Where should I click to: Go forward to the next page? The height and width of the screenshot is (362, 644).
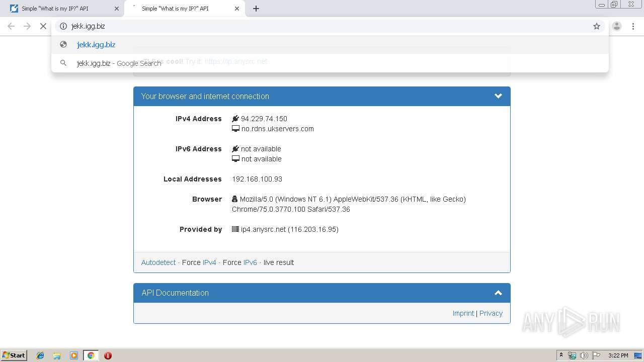click(x=27, y=26)
